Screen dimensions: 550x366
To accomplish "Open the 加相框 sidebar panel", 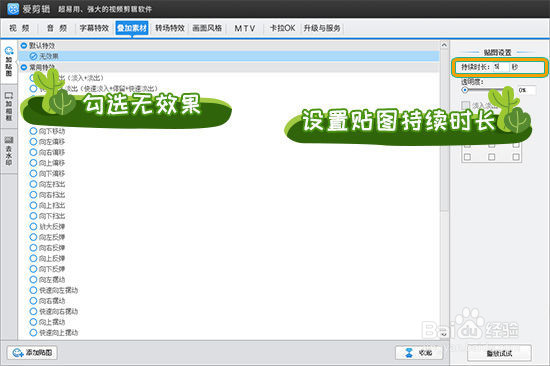I will (9, 106).
